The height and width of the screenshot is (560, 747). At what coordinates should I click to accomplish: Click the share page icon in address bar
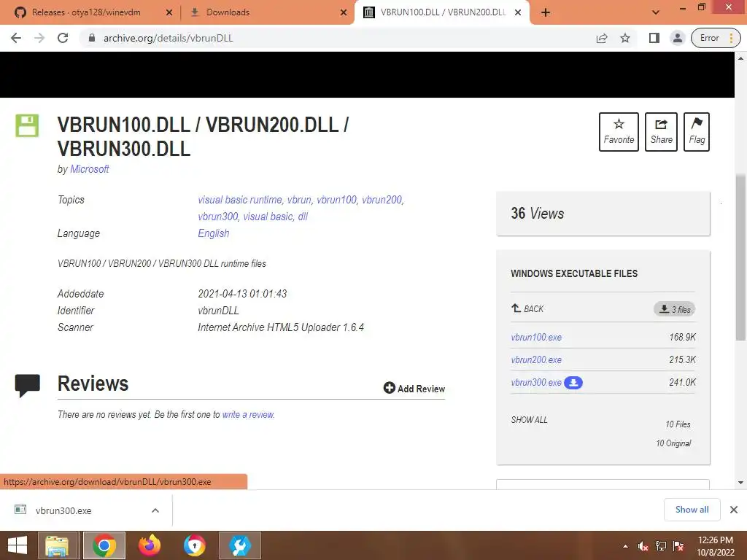point(602,38)
